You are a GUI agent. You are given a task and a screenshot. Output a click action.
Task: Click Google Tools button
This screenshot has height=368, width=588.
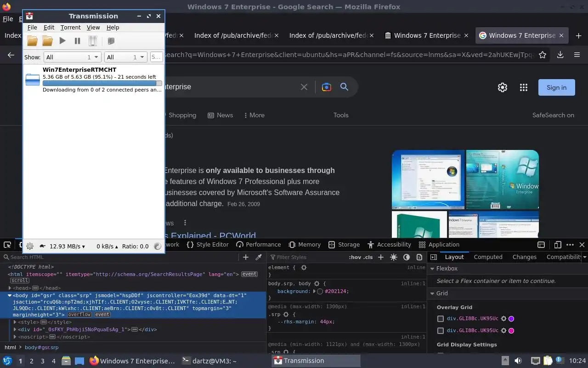pyautogui.click(x=341, y=115)
